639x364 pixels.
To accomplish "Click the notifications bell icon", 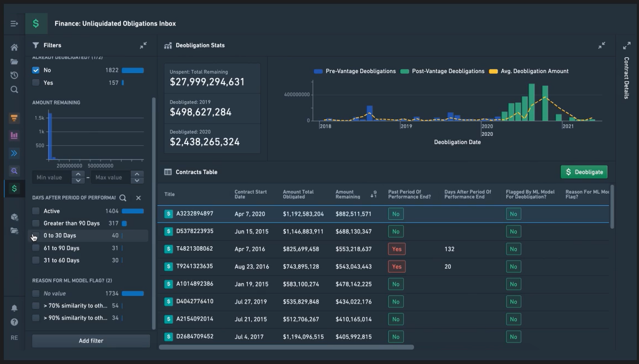I will click(x=14, y=308).
